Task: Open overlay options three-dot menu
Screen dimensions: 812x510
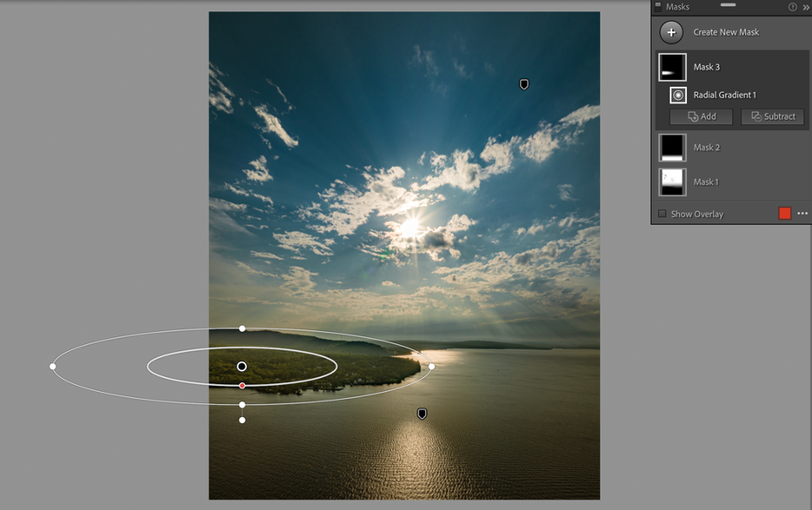Action: click(802, 213)
